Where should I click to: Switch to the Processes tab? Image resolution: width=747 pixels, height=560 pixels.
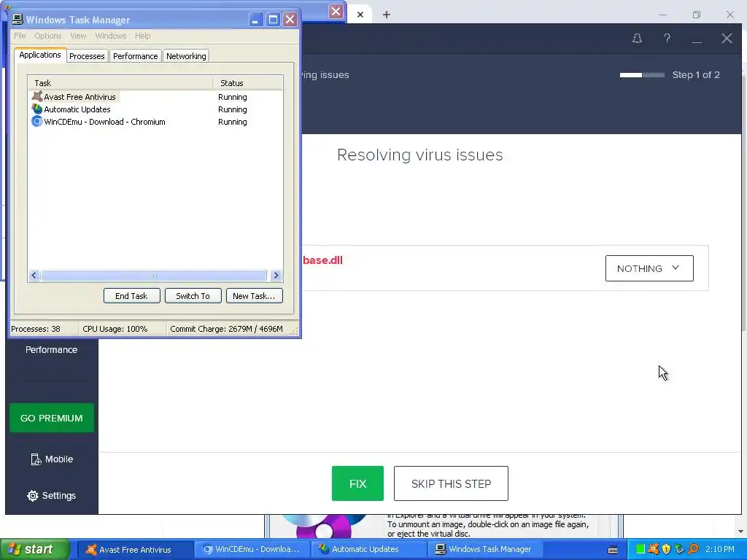(87, 55)
